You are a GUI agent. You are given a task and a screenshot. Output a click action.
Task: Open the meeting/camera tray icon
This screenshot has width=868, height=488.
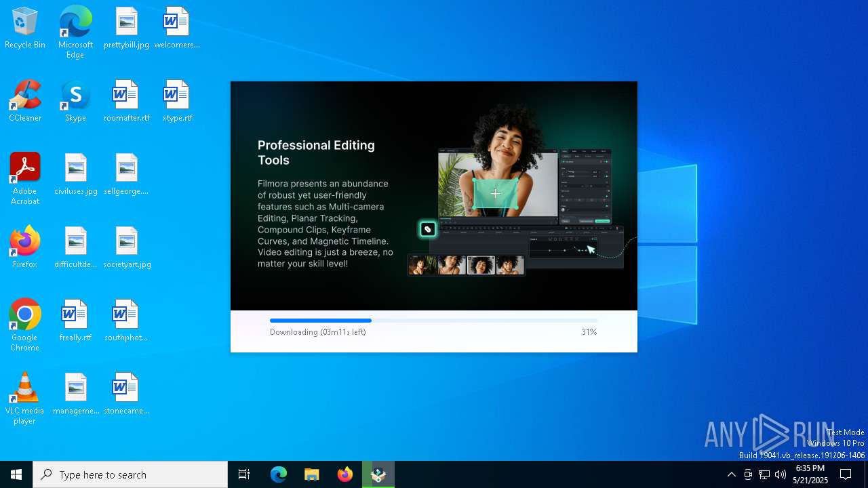tap(748, 474)
